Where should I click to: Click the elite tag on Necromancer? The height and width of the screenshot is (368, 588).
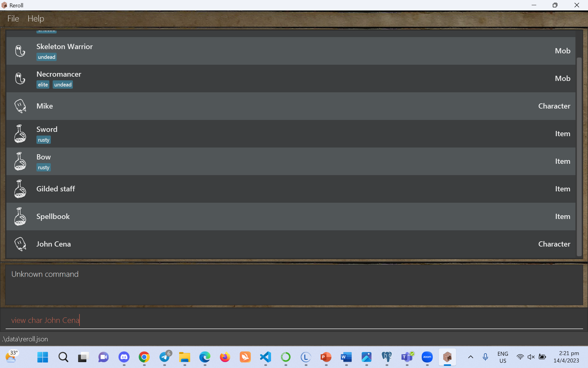click(43, 85)
